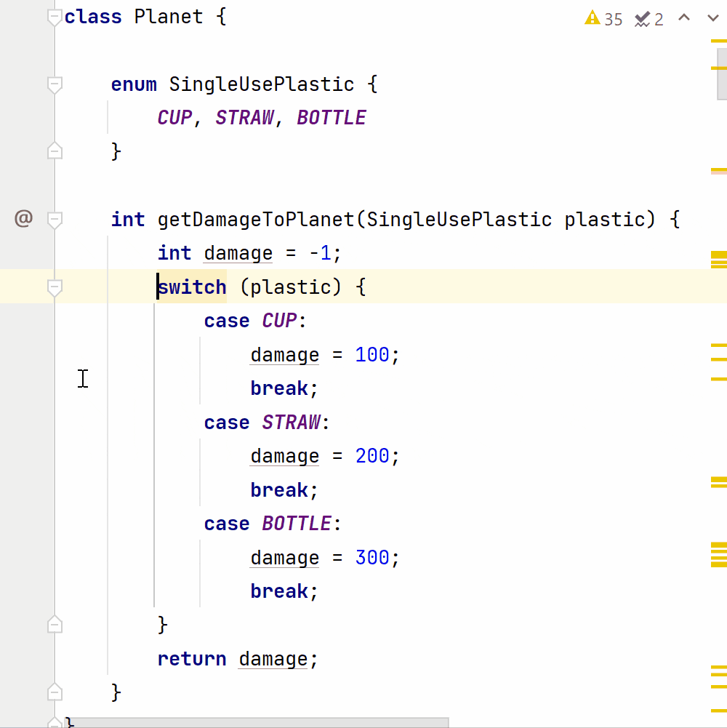The width and height of the screenshot is (727, 728).
Task: Collapse the switch block using its fold toggle
Action: (55, 288)
